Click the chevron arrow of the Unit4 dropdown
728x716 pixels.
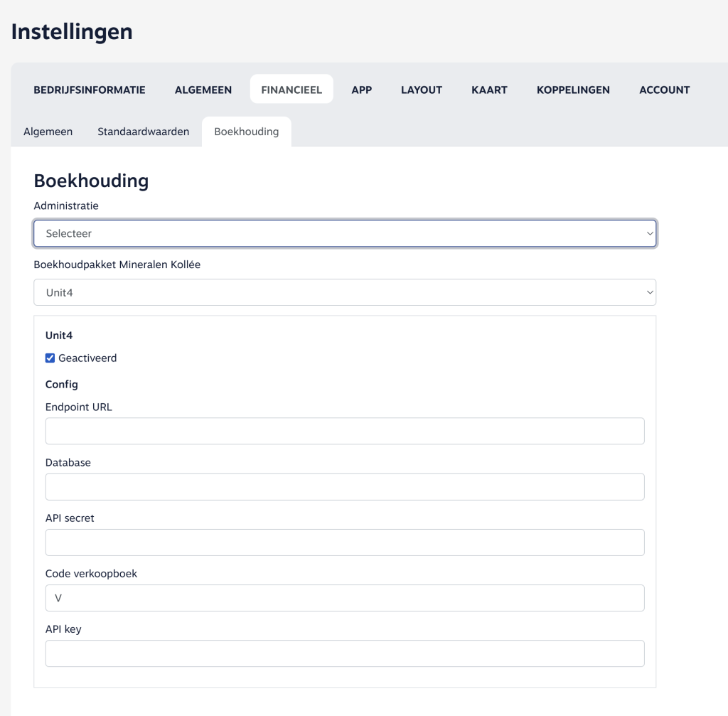coord(649,292)
